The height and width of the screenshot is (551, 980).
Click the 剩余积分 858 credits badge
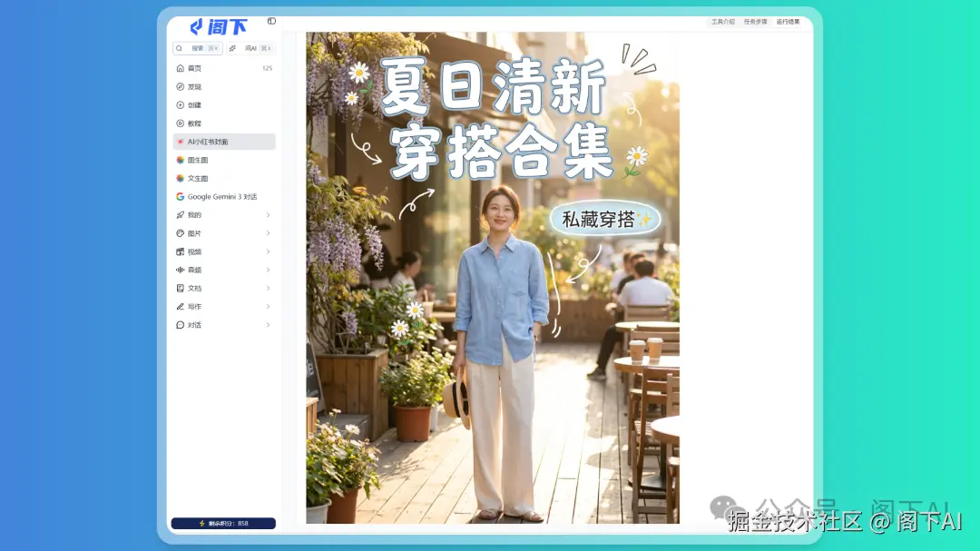223,523
